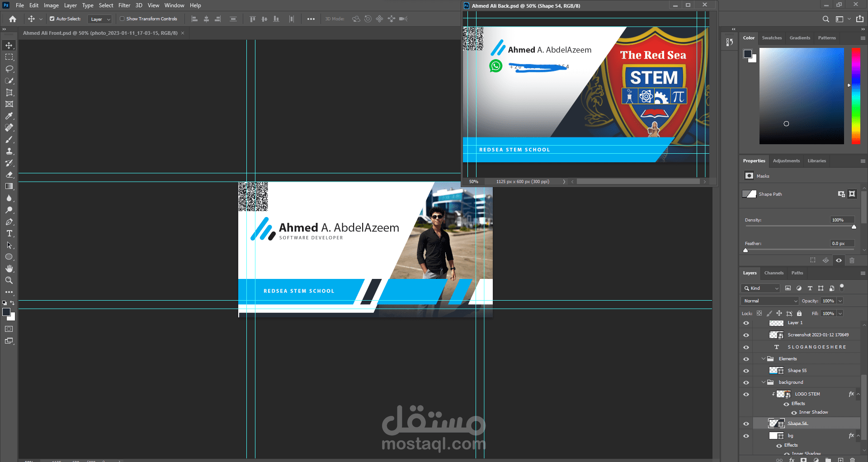
Task: Hide the Shape 55 layer
Action: coord(746,371)
